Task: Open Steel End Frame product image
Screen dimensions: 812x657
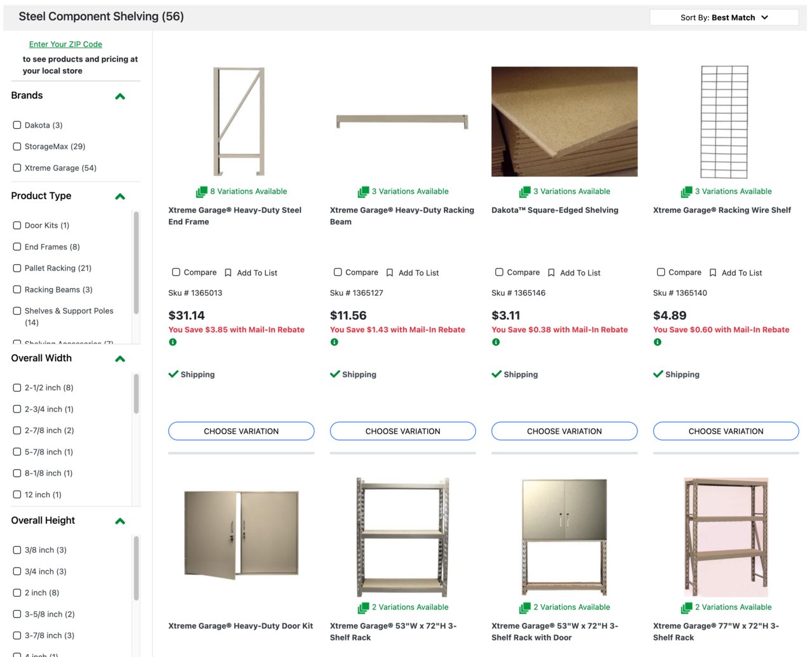Action: [240, 121]
